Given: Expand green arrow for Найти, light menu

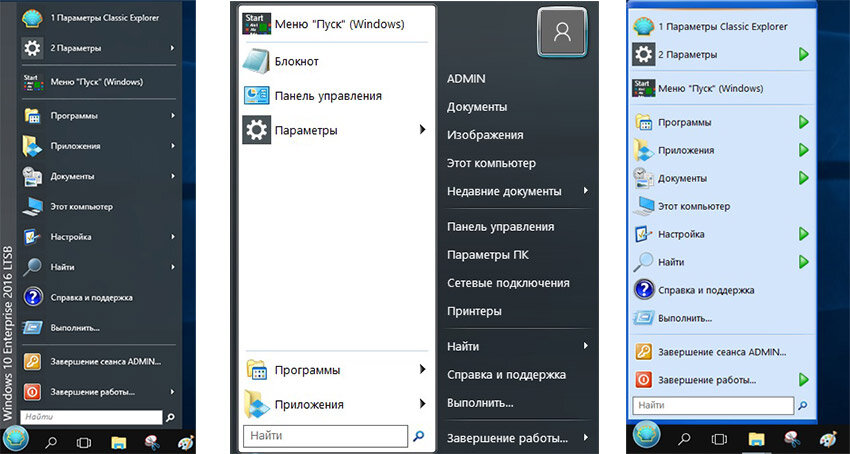Looking at the screenshot, I should pos(804,262).
